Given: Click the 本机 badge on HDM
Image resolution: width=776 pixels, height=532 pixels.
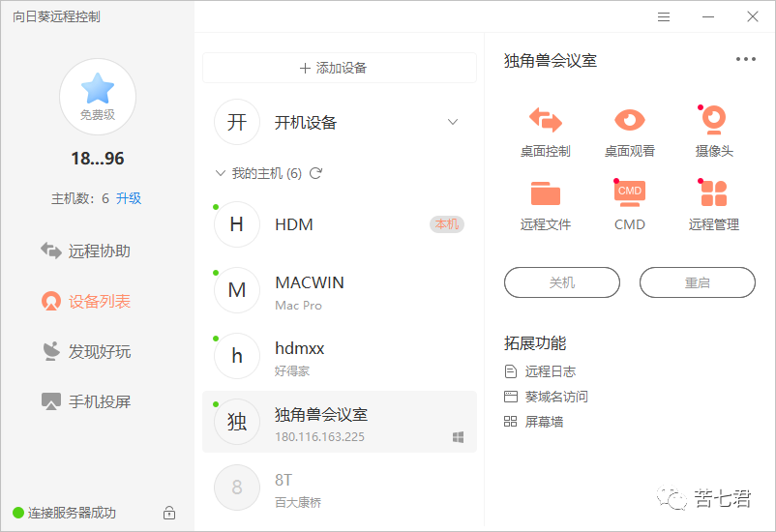Looking at the screenshot, I should coord(446,224).
